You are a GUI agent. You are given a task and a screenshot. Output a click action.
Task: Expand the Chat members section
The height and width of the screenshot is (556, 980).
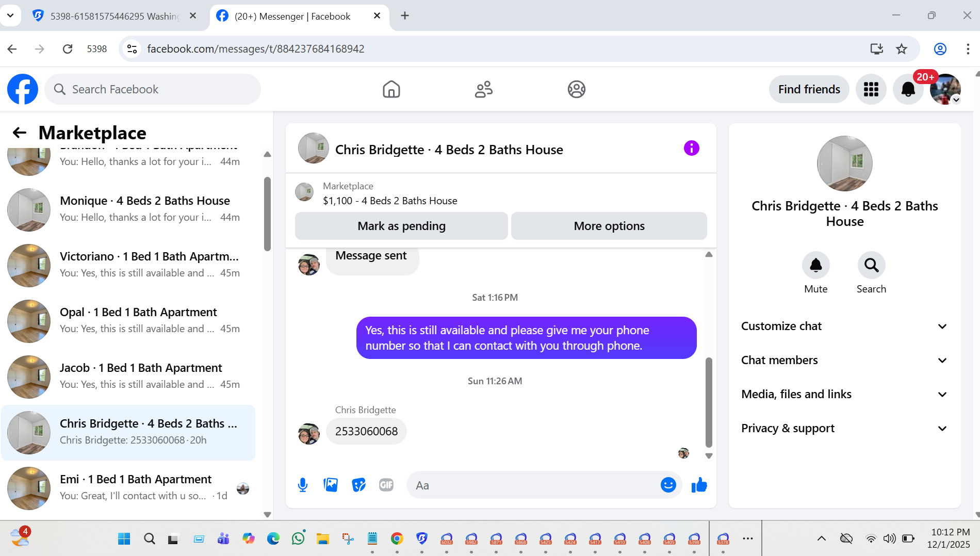(x=845, y=360)
